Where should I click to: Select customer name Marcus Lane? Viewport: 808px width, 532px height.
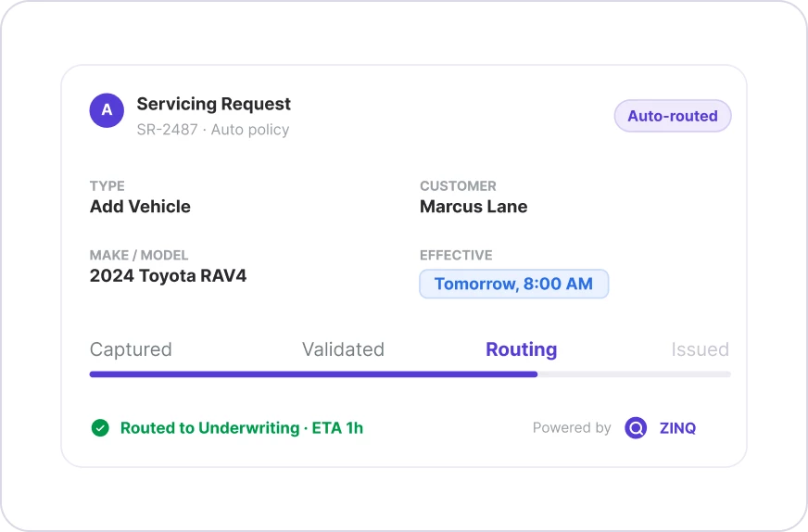tap(473, 207)
